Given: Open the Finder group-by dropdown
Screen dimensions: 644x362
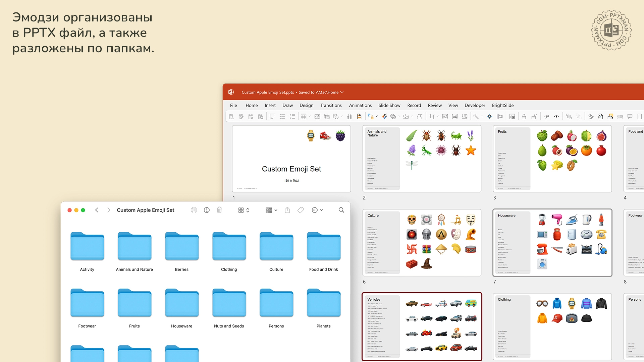Looking at the screenshot, I should point(271,210).
